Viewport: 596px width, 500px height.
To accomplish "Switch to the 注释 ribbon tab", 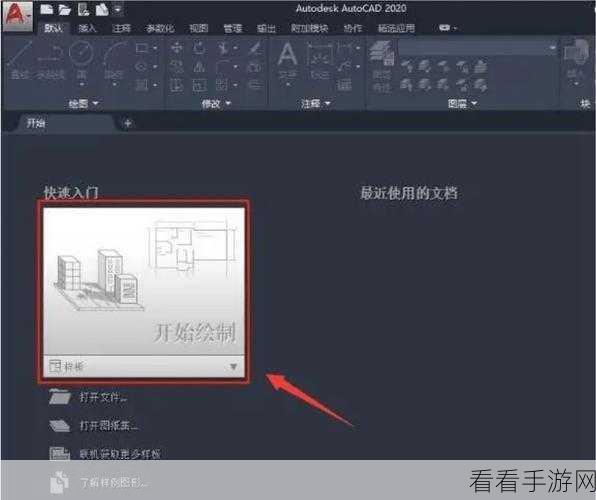I will click(x=121, y=28).
